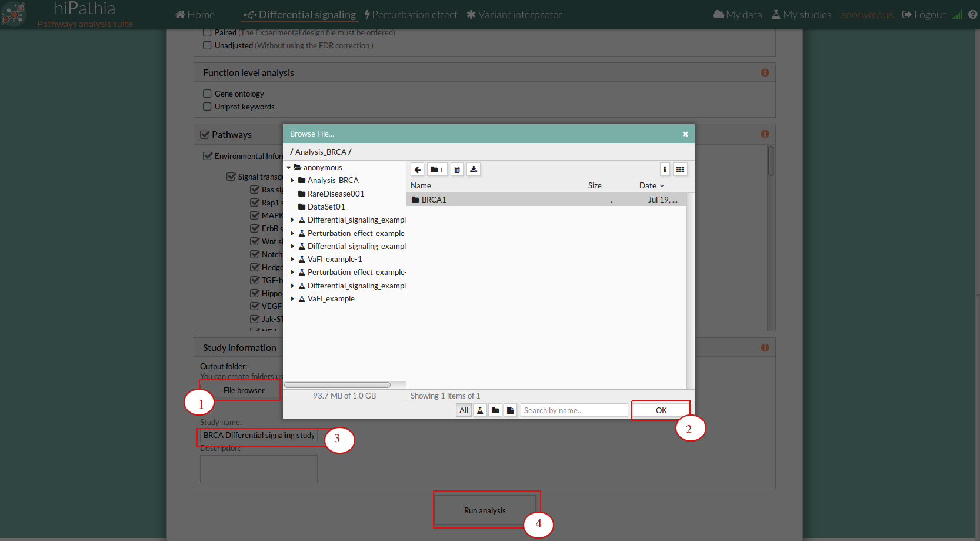Switch to grid view icon
The width and height of the screenshot is (980, 541).
point(680,170)
